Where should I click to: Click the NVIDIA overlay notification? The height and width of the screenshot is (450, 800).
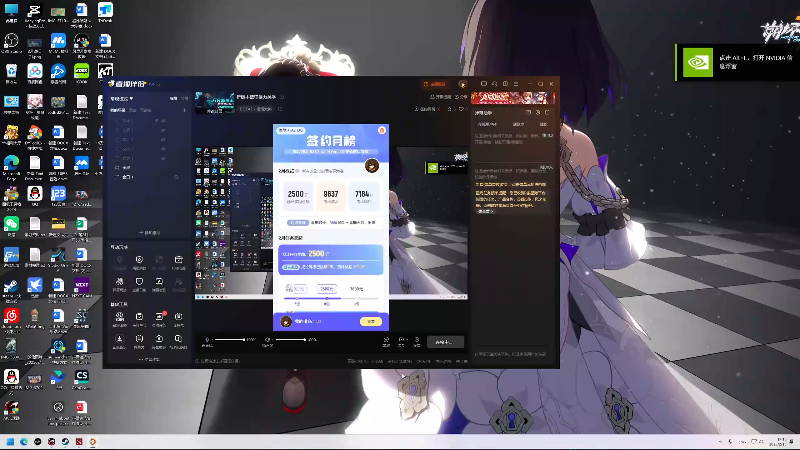pos(738,62)
